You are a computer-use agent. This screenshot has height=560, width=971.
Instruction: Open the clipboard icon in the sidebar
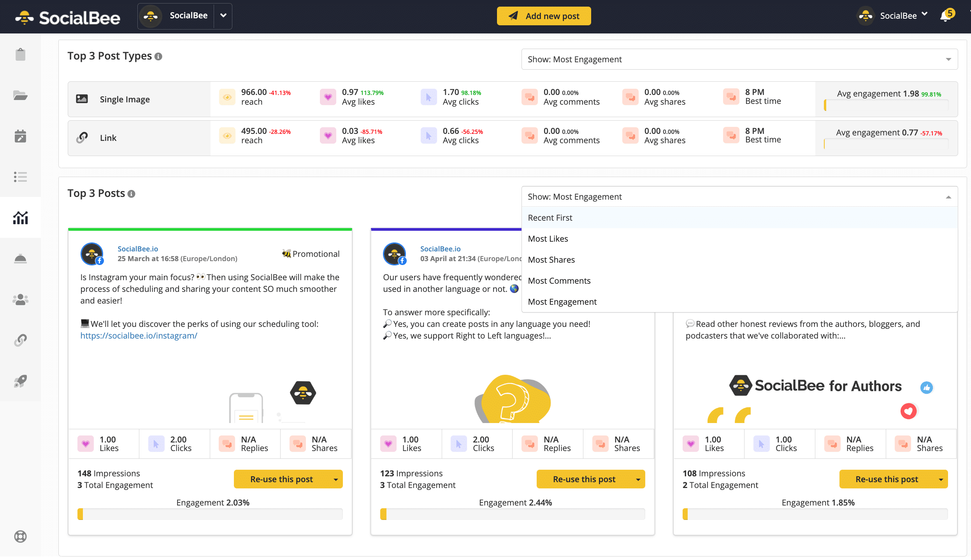point(20,54)
